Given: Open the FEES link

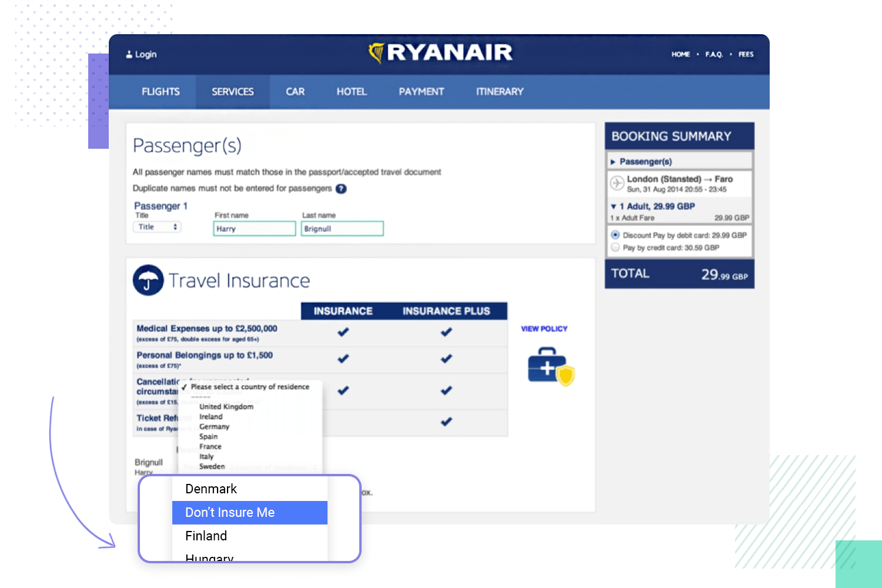Looking at the screenshot, I should (x=746, y=54).
